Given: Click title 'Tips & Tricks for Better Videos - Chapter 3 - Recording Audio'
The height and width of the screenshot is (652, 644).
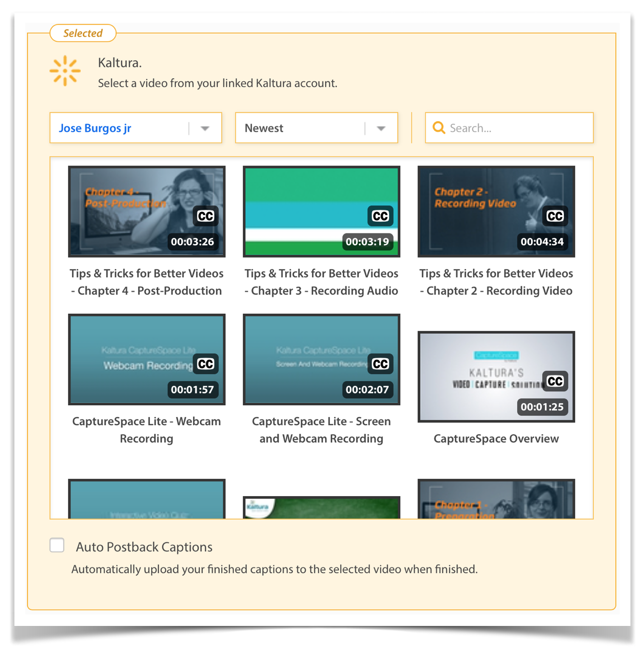Looking at the screenshot, I should pos(321,282).
